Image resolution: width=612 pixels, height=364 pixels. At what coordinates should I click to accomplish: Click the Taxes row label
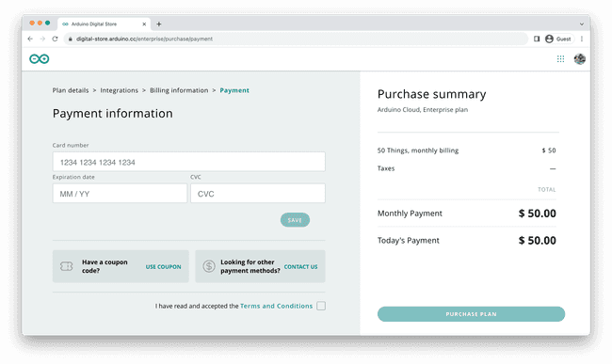[386, 168]
